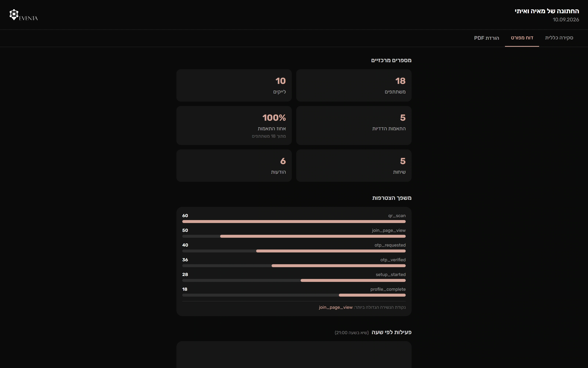
Task: Click the qr_scan label
Action: [x=397, y=216]
